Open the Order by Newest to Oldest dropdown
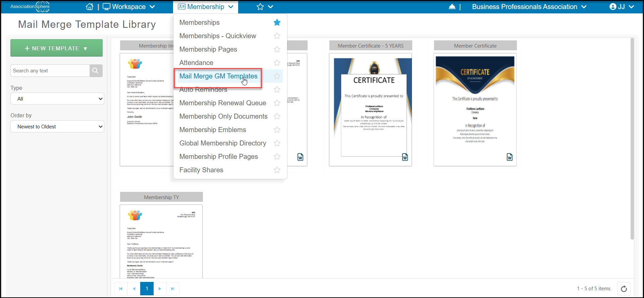 tap(57, 127)
